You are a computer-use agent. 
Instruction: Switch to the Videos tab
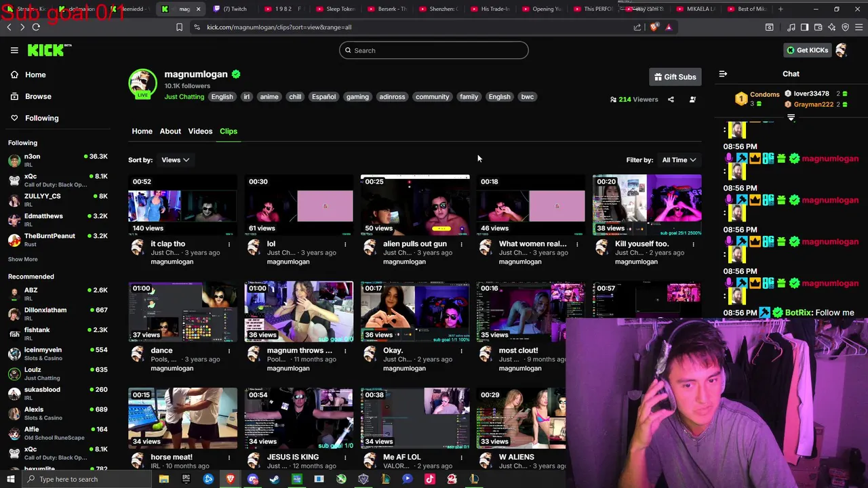point(200,131)
